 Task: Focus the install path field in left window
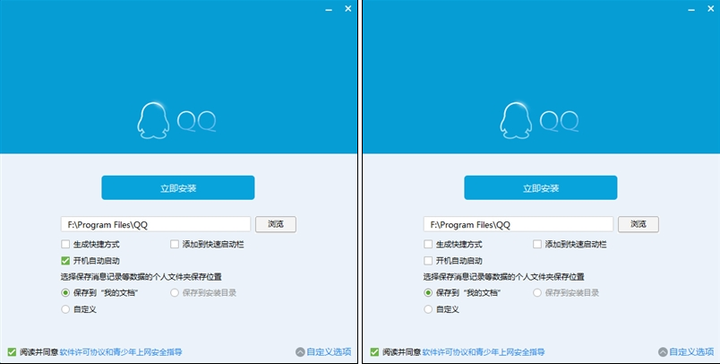156,224
